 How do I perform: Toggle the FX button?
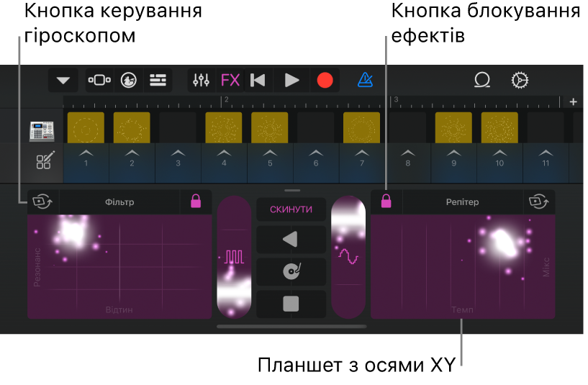tap(230, 80)
